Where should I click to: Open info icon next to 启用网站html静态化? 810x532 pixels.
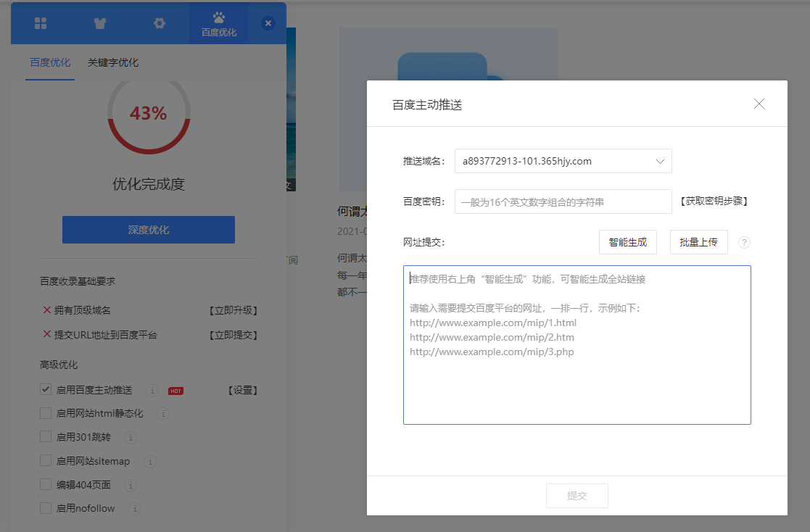163,414
